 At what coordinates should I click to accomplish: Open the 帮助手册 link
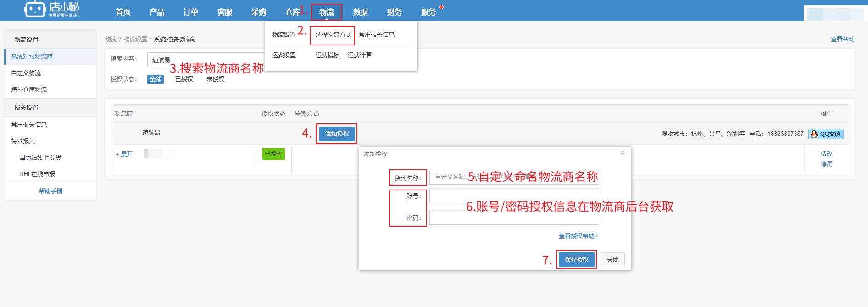[50, 191]
